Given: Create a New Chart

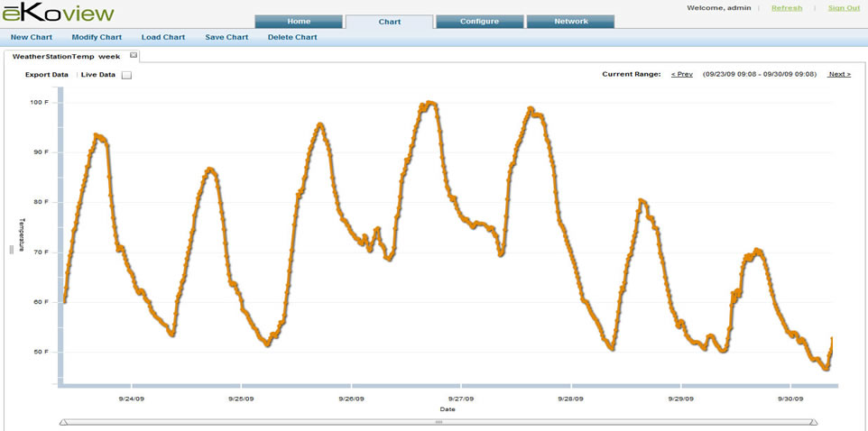Looking at the screenshot, I should tap(31, 38).
